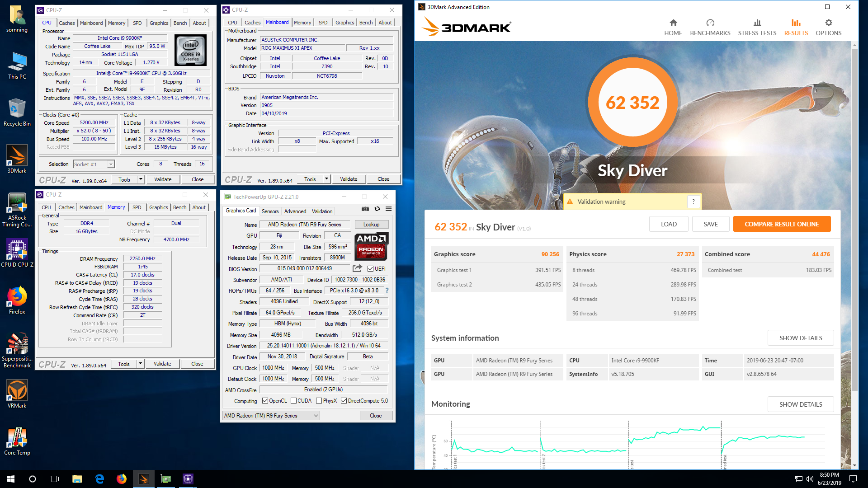This screenshot has width=868, height=488.
Task: Click the SAVE button in 3DMark
Action: click(711, 224)
